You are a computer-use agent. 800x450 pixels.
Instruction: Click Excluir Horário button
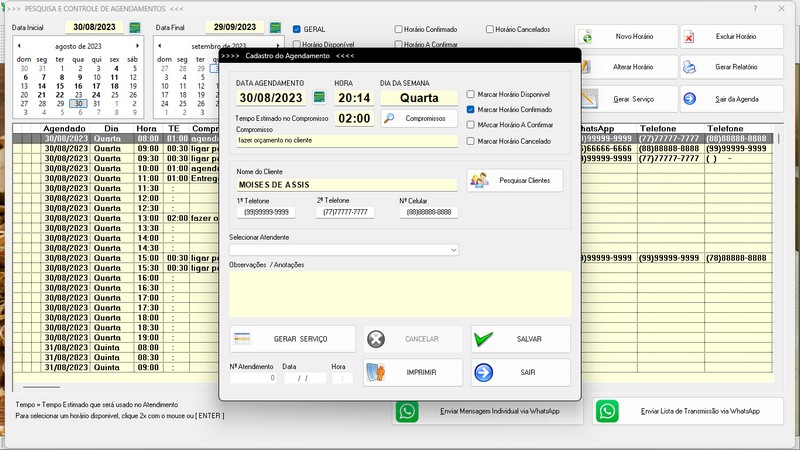[x=732, y=37]
